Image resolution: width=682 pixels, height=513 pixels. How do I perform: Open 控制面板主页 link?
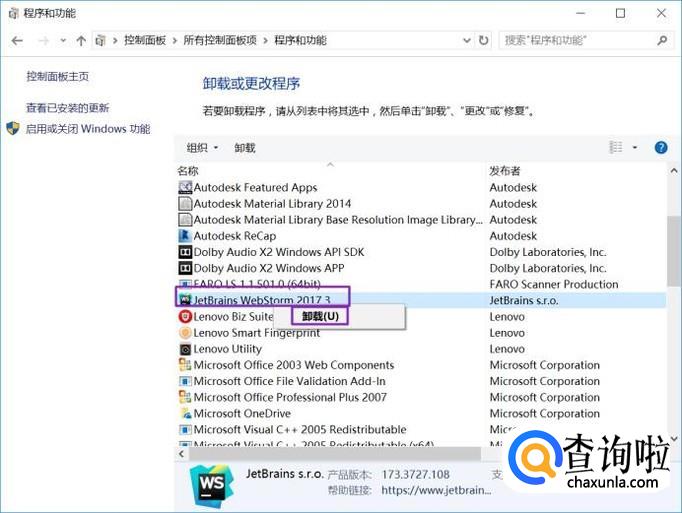coord(57,77)
